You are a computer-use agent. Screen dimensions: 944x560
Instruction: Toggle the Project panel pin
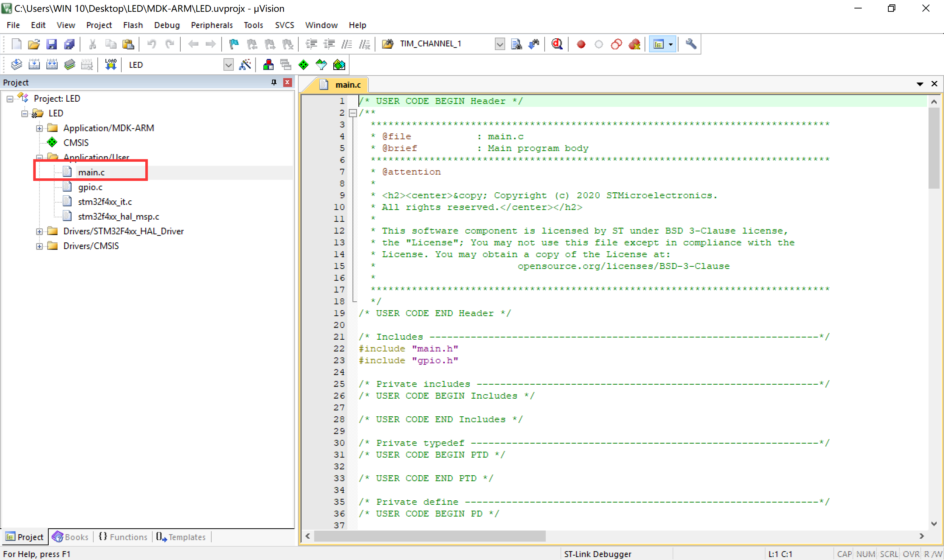pos(274,82)
